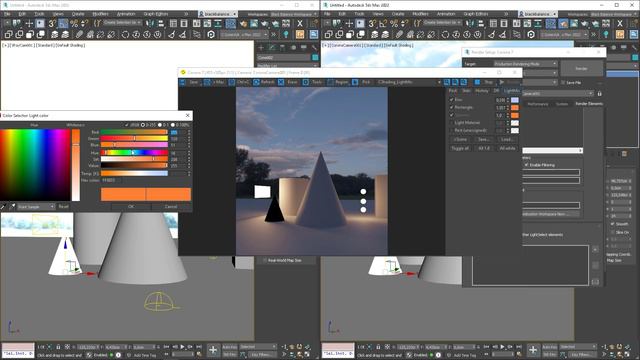Open Target rendering mode dropdown in Render Setup
The height and width of the screenshot is (360, 640).
coord(525,64)
